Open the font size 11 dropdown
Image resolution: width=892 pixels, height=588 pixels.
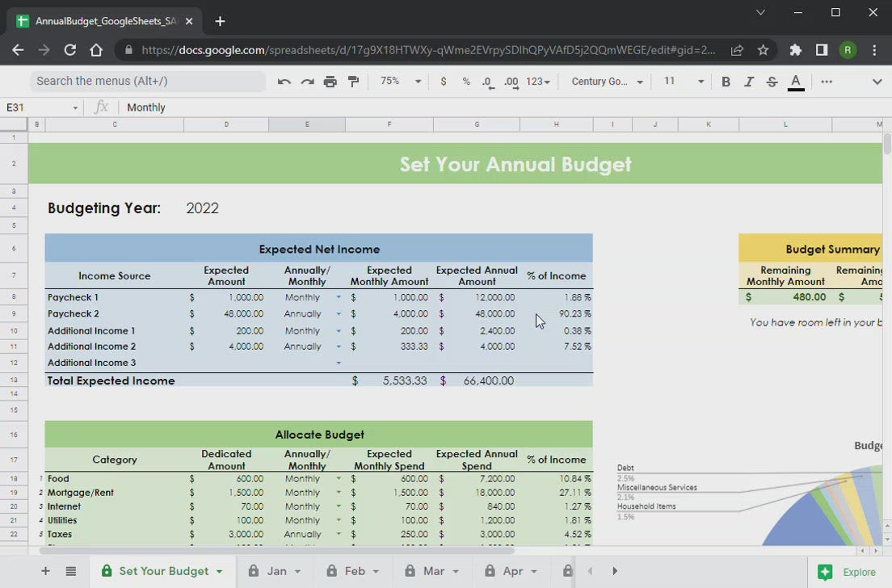click(683, 82)
